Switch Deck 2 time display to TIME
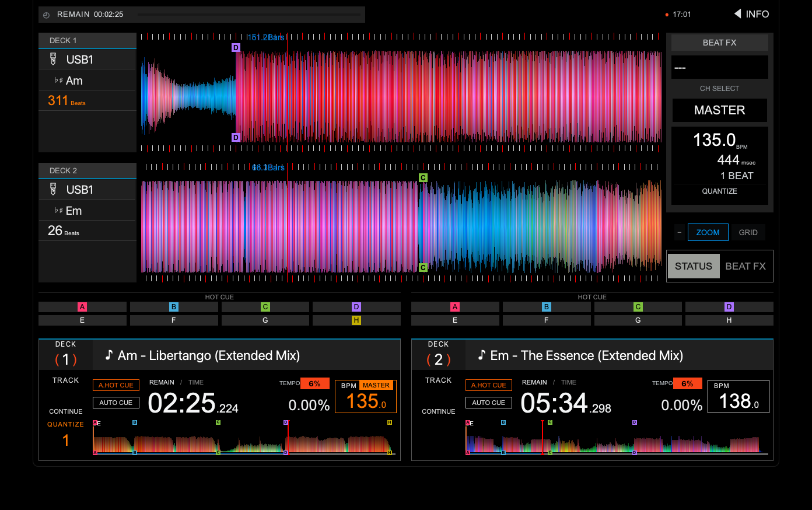The height and width of the screenshot is (510, 812). tap(569, 382)
